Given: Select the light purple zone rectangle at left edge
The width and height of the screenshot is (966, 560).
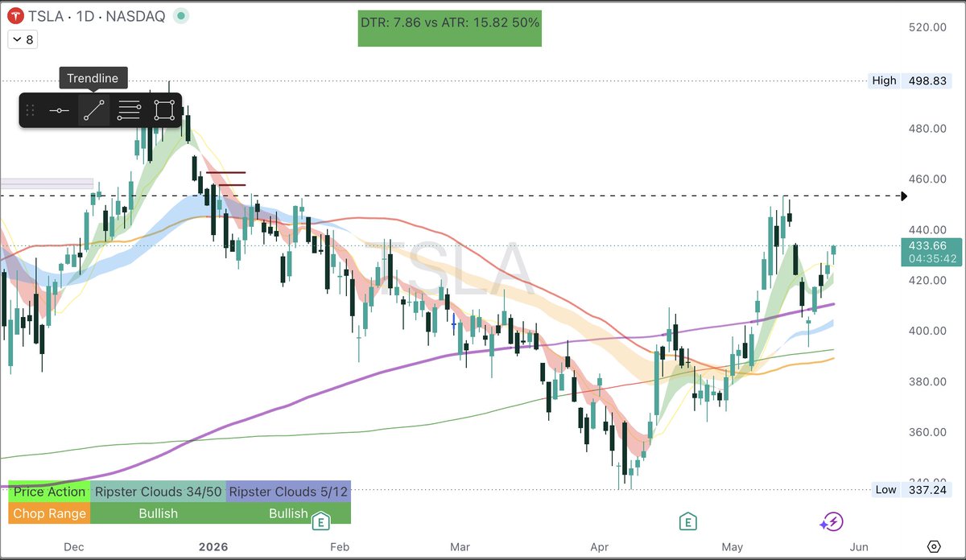Looking at the screenshot, I should pyautogui.click(x=47, y=183).
